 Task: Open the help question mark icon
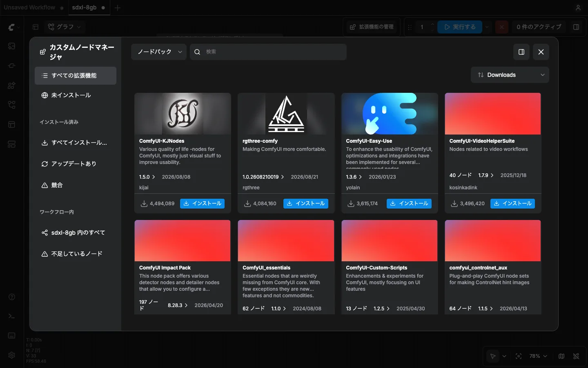coord(12,297)
